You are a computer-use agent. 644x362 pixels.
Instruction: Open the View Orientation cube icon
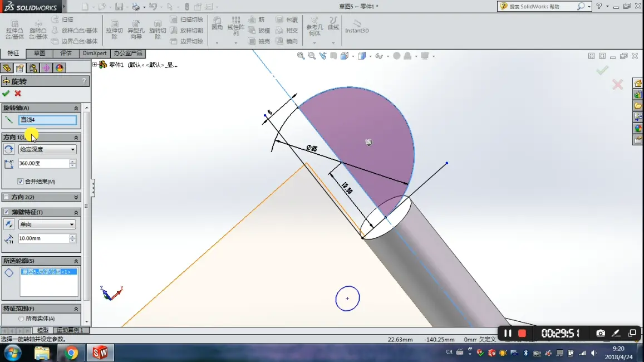tap(345, 56)
